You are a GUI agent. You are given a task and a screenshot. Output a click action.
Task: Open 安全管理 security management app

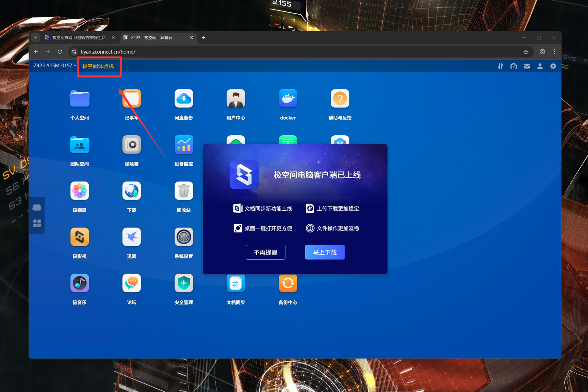[x=184, y=283]
